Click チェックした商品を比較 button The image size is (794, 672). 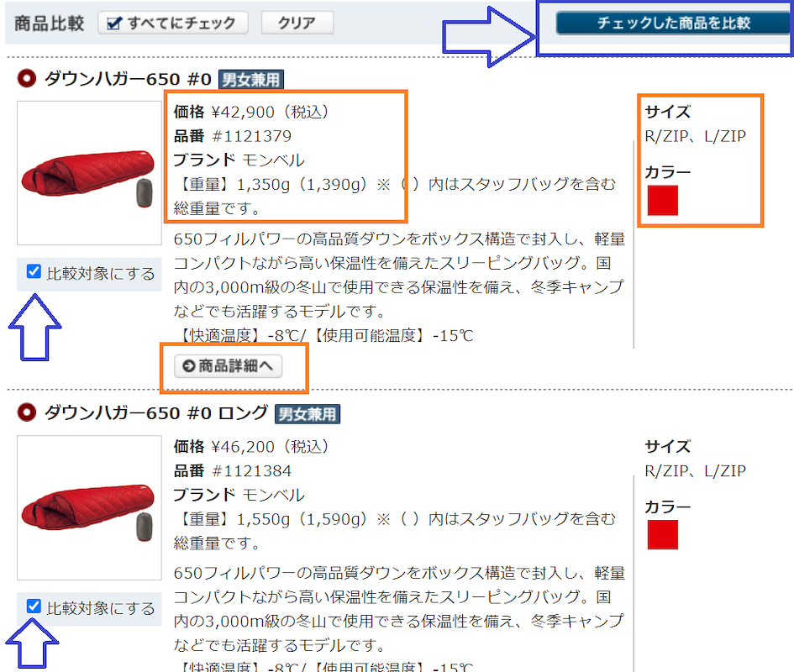674,24
